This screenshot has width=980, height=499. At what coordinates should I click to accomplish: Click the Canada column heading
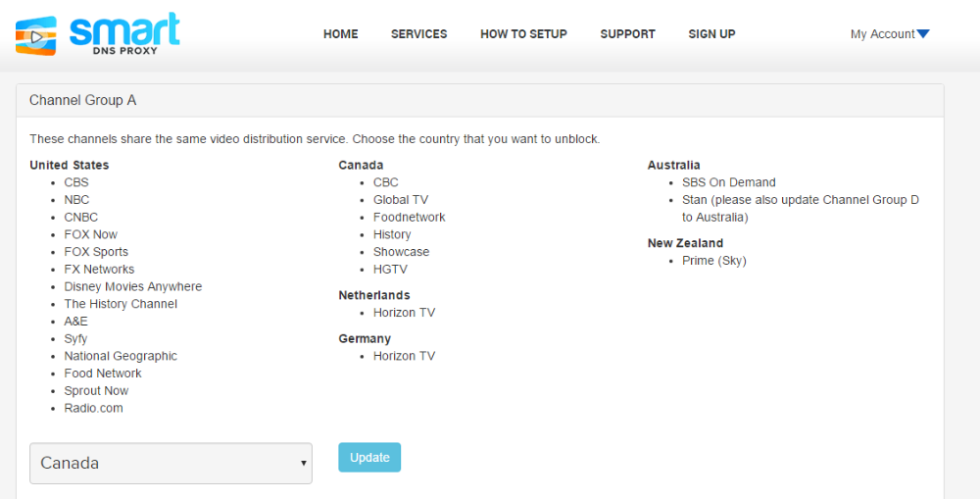pyautogui.click(x=362, y=165)
